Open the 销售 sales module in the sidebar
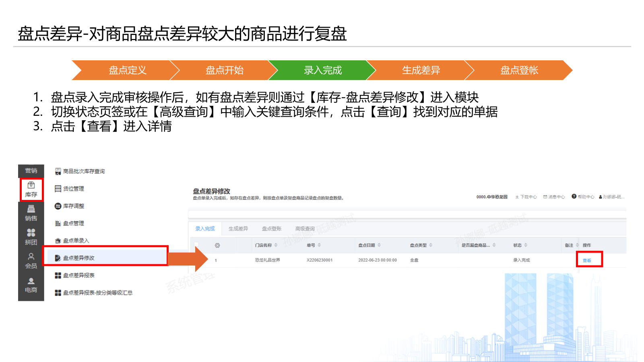 click(31, 213)
